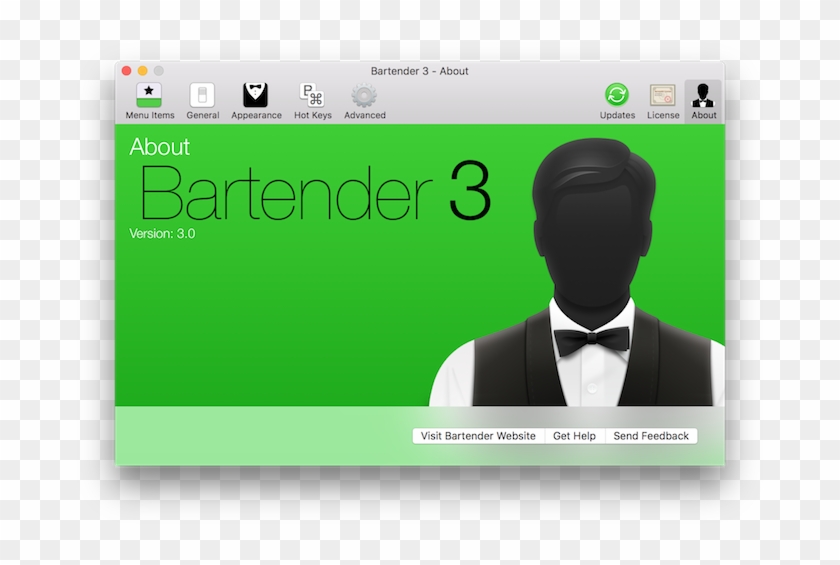Open Advanced settings gear icon
840x565 pixels.
coord(364,101)
